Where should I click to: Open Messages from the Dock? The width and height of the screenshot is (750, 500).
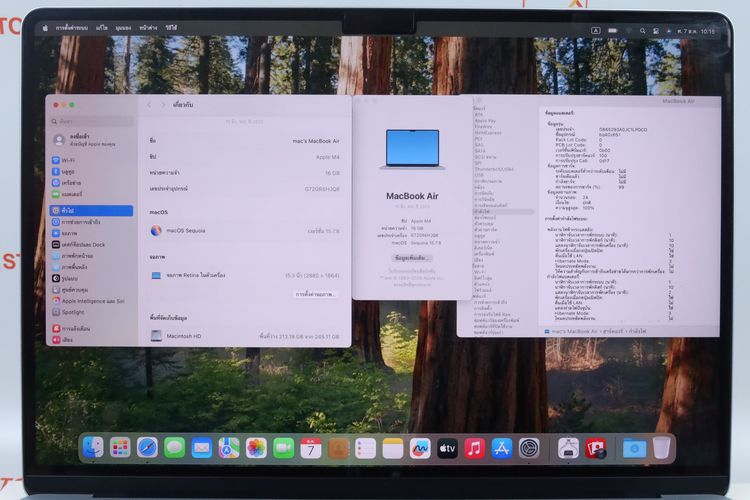(175, 448)
